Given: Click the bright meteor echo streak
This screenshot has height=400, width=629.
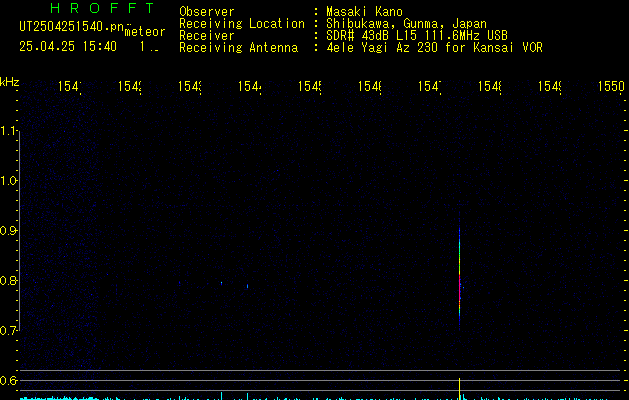Looking at the screenshot, I should [459, 273].
